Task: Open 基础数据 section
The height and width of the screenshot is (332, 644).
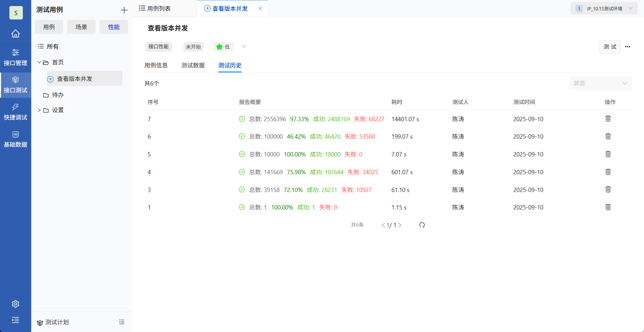Action: point(15,139)
